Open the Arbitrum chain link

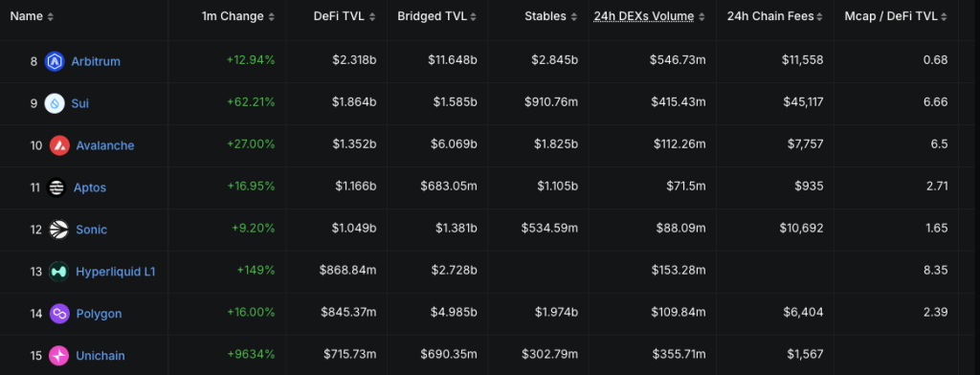coord(96,61)
